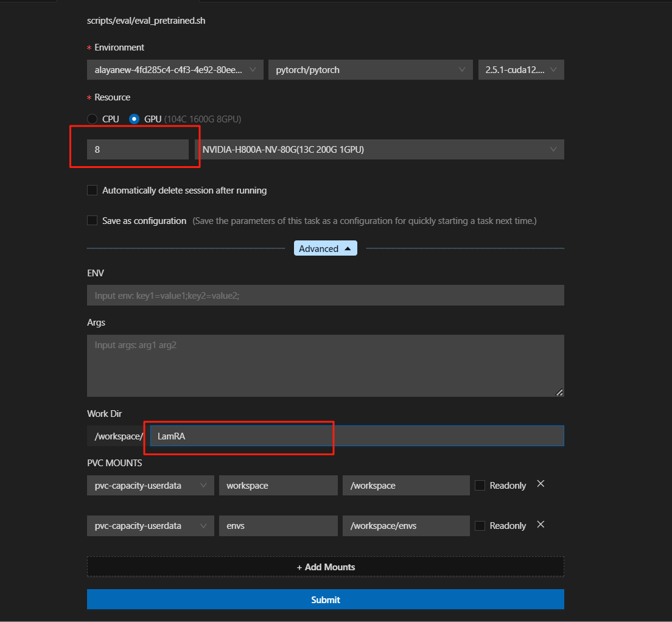Screen dimensions: 672x622
Task: Click the Submit button
Action: pyautogui.click(x=325, y=599)
